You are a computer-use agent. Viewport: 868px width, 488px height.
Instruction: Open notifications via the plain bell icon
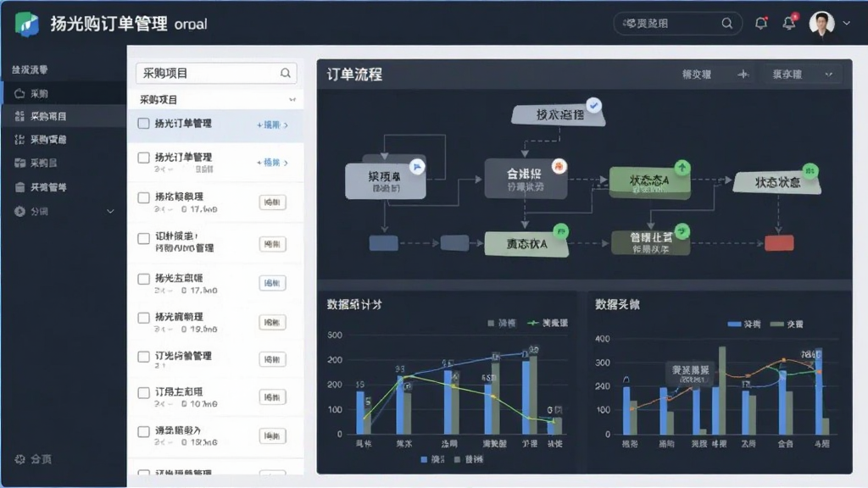point(761,23)
